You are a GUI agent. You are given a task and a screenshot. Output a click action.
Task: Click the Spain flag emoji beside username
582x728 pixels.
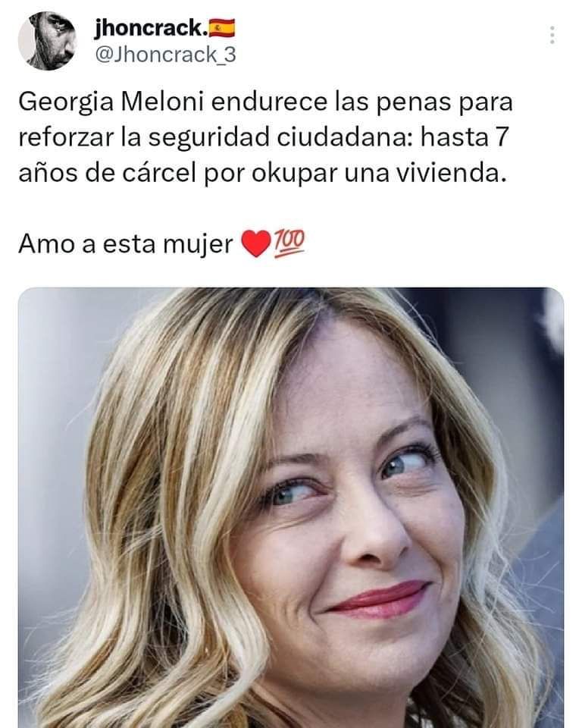click(222, 29)
